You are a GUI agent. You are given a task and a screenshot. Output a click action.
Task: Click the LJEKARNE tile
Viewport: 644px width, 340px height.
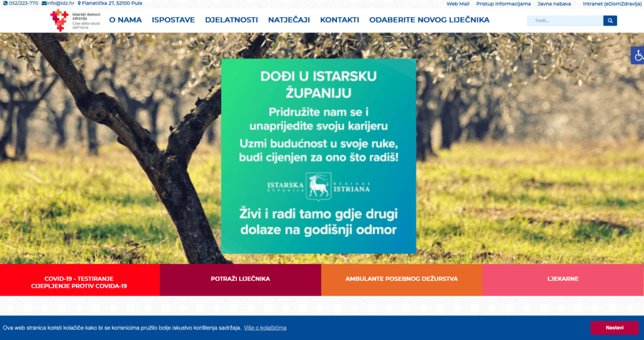[x=563, y=280]
